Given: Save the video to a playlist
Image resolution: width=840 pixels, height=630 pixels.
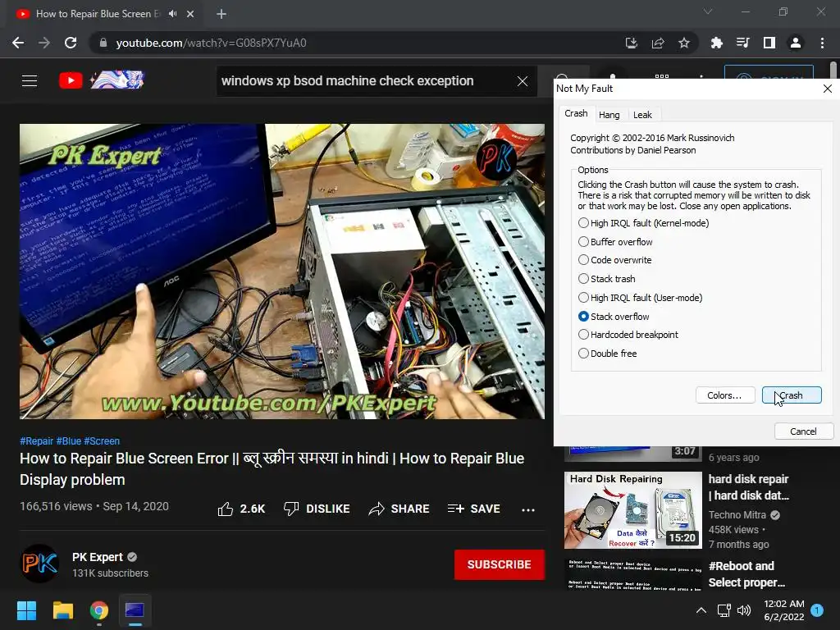Looking at the screenshot, I should click(473, 509).
